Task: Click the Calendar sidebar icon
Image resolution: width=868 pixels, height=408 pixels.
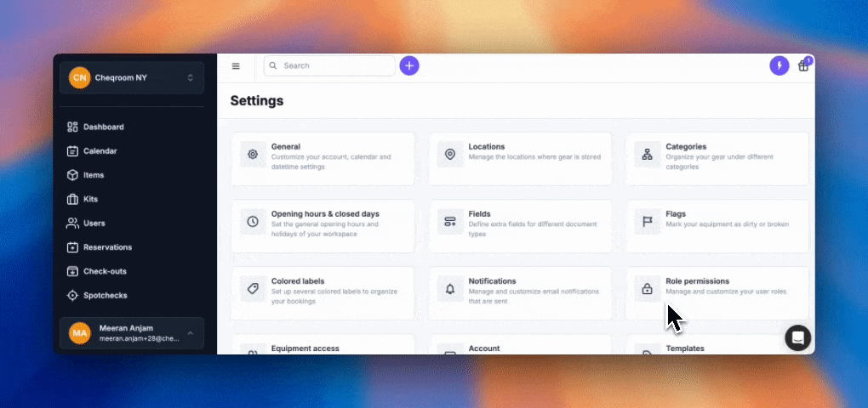Action: pos(72,151)
